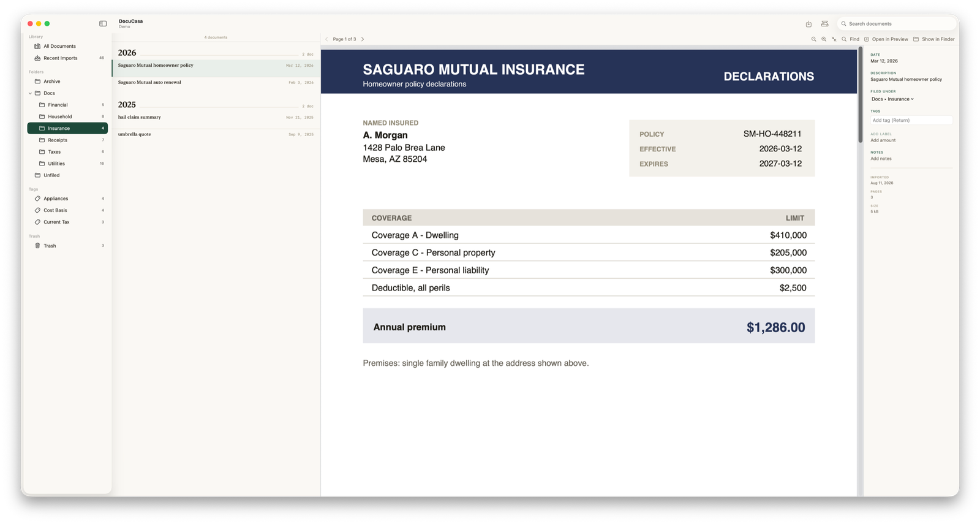The image size is (980, 524).
Task: Select the Current Tax tag
Action: [67, 222]
